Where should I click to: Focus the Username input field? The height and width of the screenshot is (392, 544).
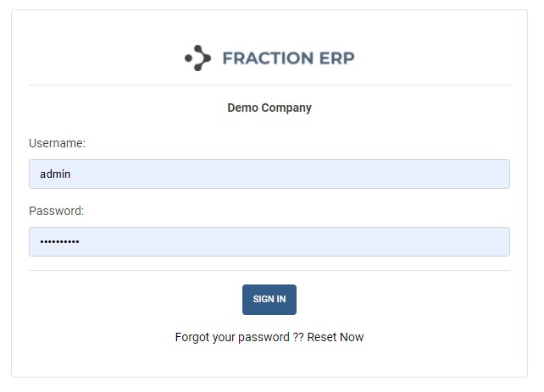(x=269, y=174)
